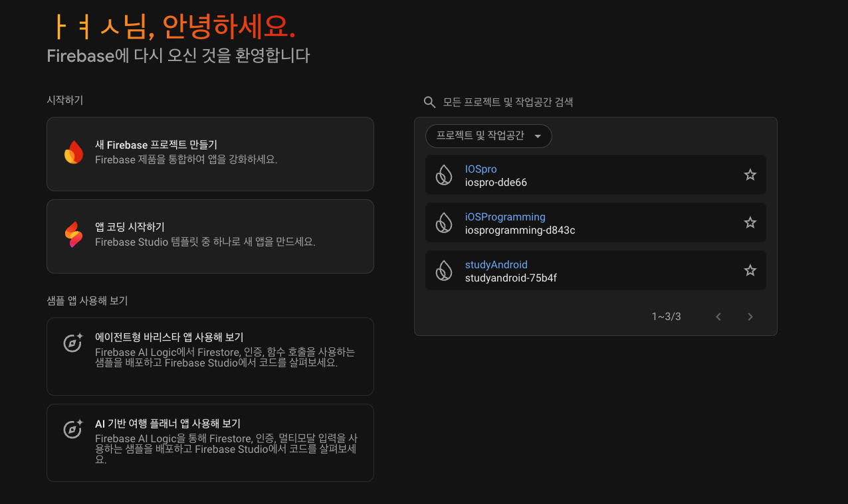Star the studyAndroid project

(750, 270)
